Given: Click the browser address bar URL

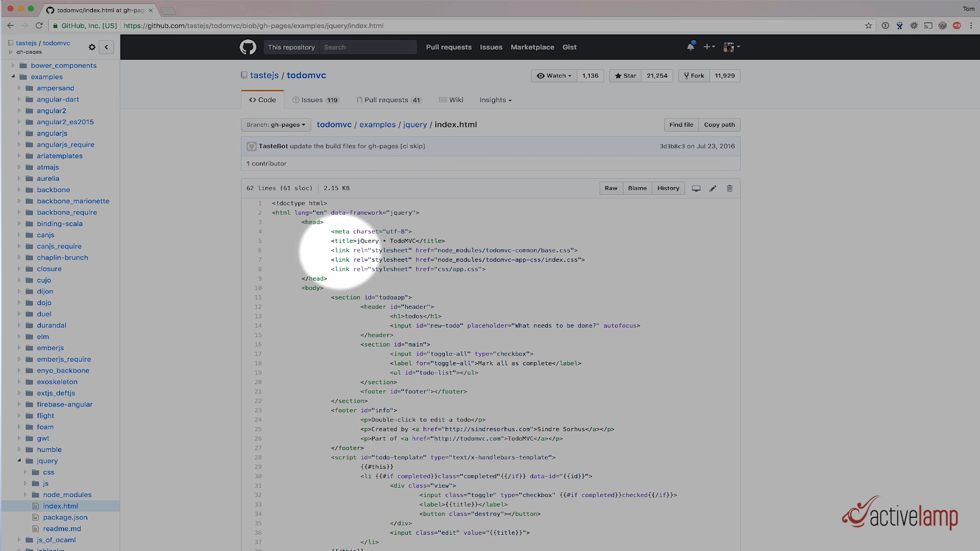Looking at the screenshot, I should (x=254, y=26).
